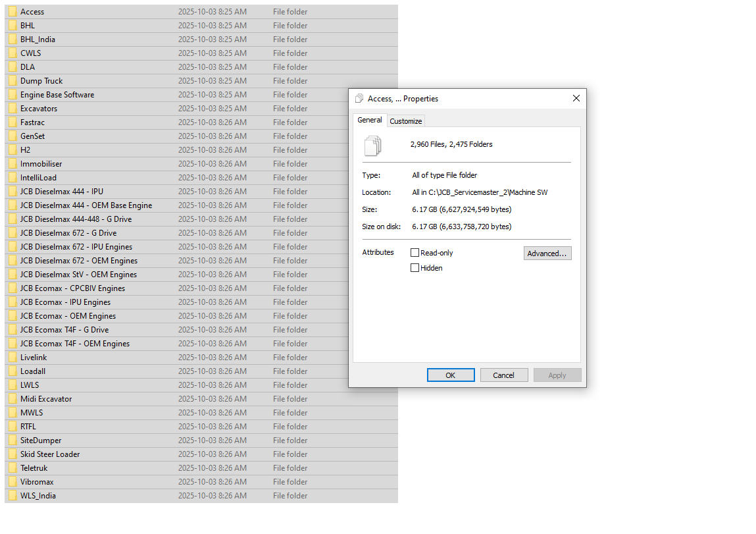Select the General tab
The image size is (756, 534).
(370, 120)
